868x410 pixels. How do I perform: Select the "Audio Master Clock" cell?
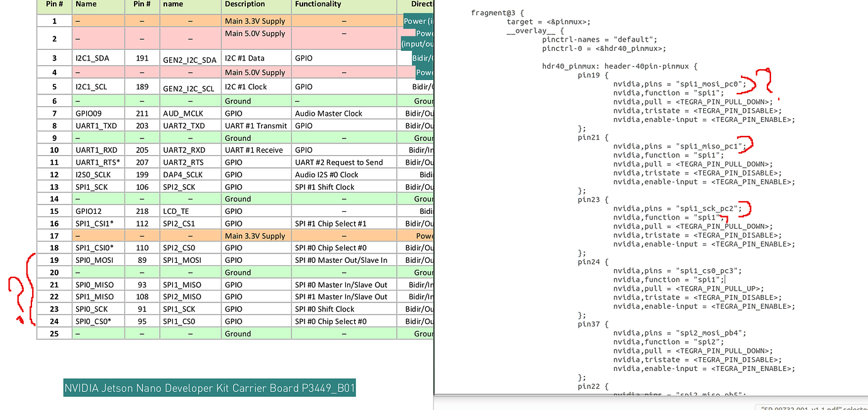(328, 114)
